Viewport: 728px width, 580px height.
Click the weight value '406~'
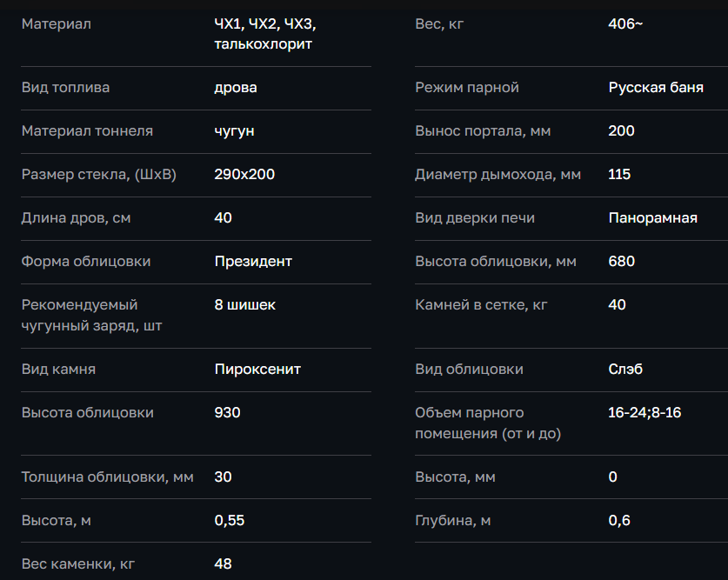(625, 24)
